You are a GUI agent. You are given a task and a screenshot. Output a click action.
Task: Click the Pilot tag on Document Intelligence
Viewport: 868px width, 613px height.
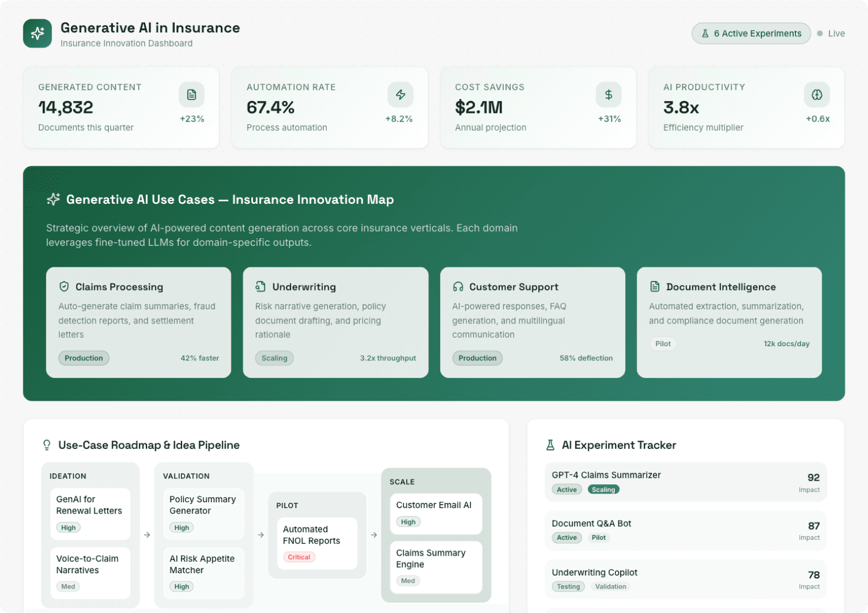coord(663,343)
